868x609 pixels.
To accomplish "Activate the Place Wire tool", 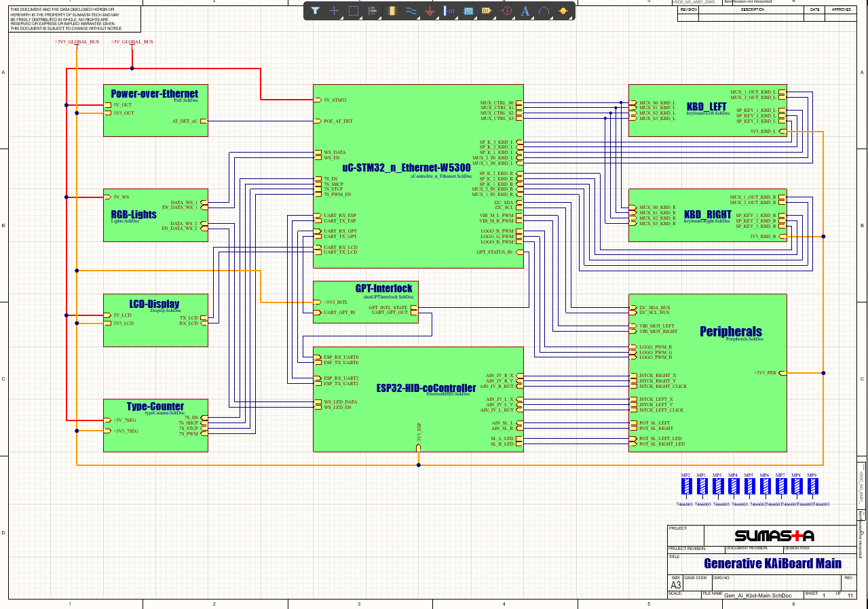I will click(x=411, y=11).
